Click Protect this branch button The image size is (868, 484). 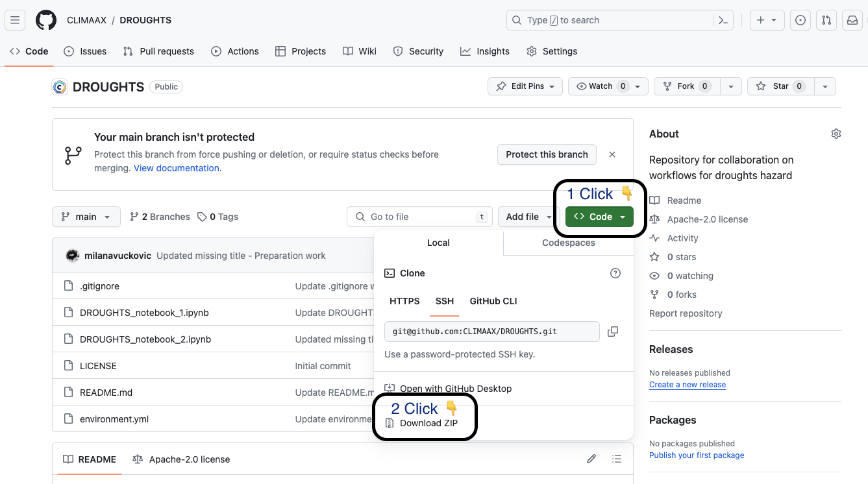coord(547,154)
